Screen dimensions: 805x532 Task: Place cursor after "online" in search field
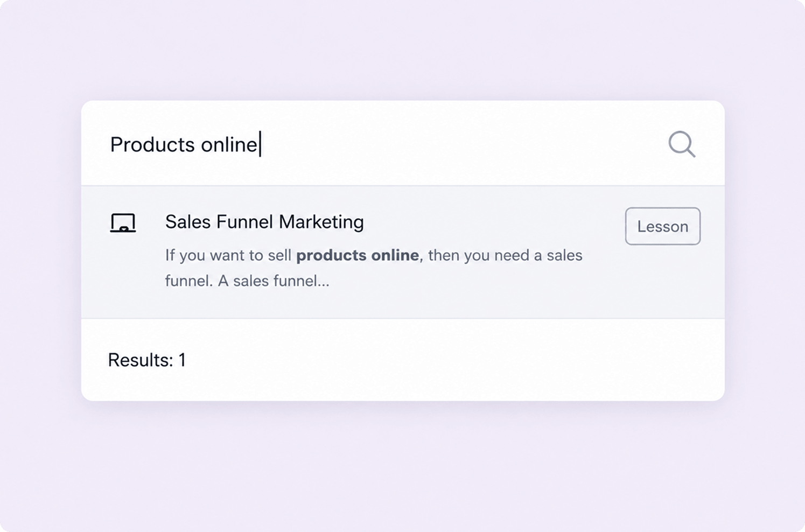(260, 144)
